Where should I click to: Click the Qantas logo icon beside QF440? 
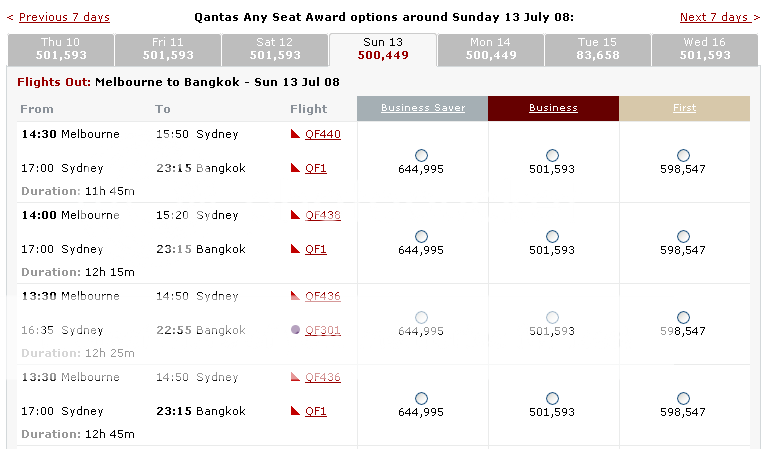coord(295,134)
